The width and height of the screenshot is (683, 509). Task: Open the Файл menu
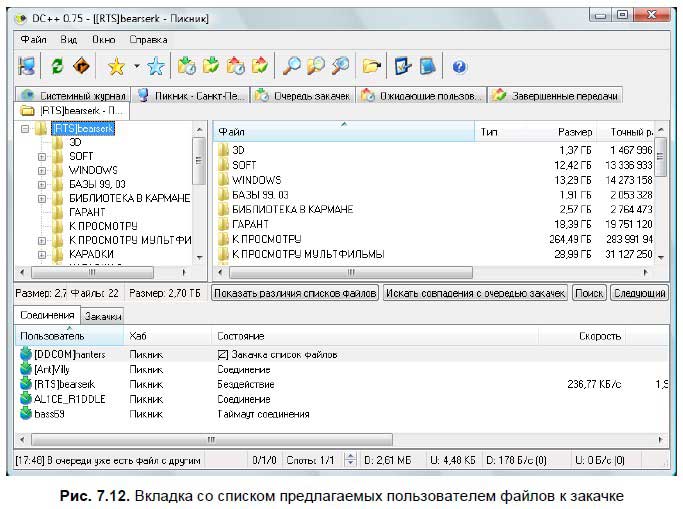point(33,39)
